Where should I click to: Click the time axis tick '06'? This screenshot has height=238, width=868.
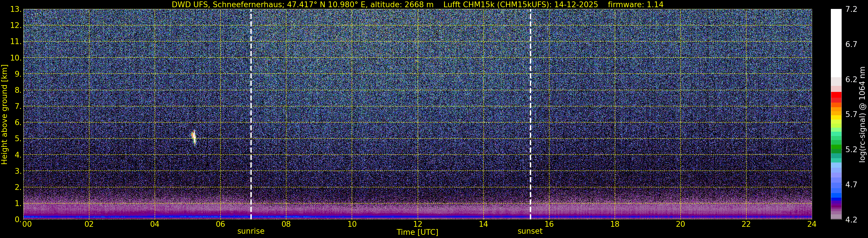(x=220, y=224)
